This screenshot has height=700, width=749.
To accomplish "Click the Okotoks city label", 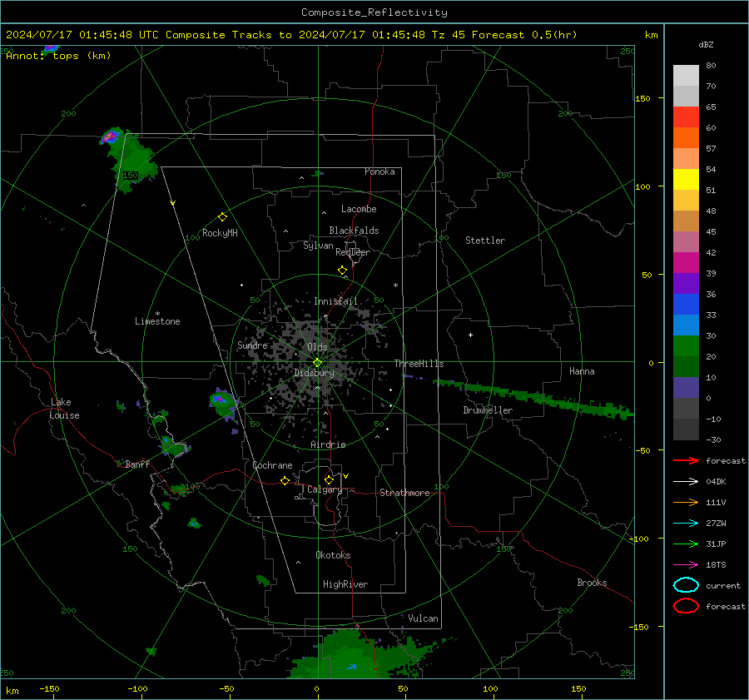I will (x=333, y=555).
